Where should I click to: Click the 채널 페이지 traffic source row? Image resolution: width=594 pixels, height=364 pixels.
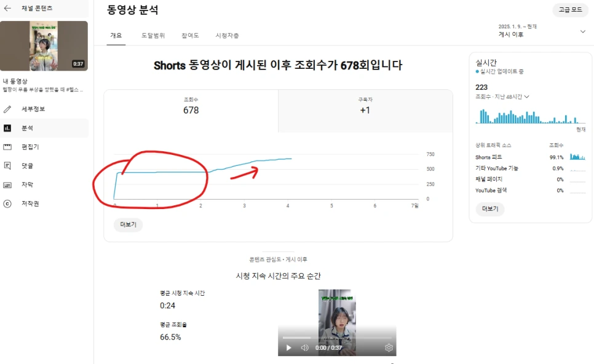tap(530, 179)
